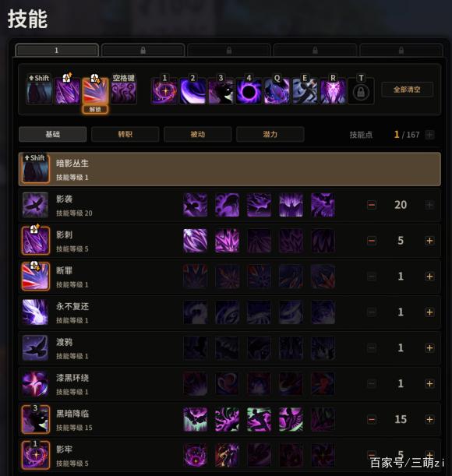Increase 影刺 skill level with plus
Viewport: 452px width, 476px height.
point(429,241)
